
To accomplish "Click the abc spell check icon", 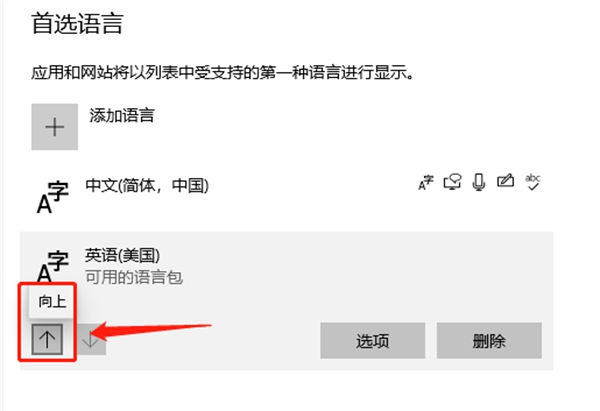I will 532,182.
